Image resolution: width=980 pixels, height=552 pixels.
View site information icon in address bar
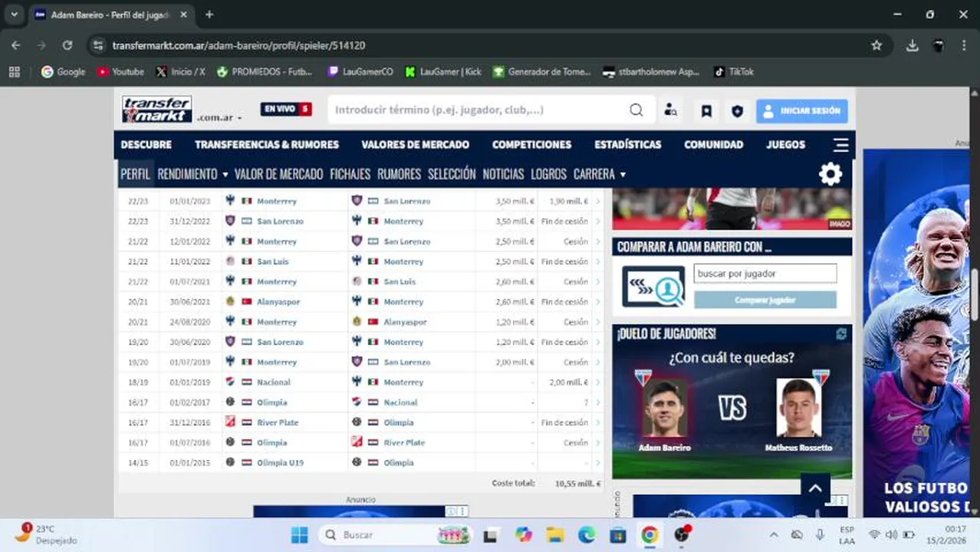coord(97,45)
